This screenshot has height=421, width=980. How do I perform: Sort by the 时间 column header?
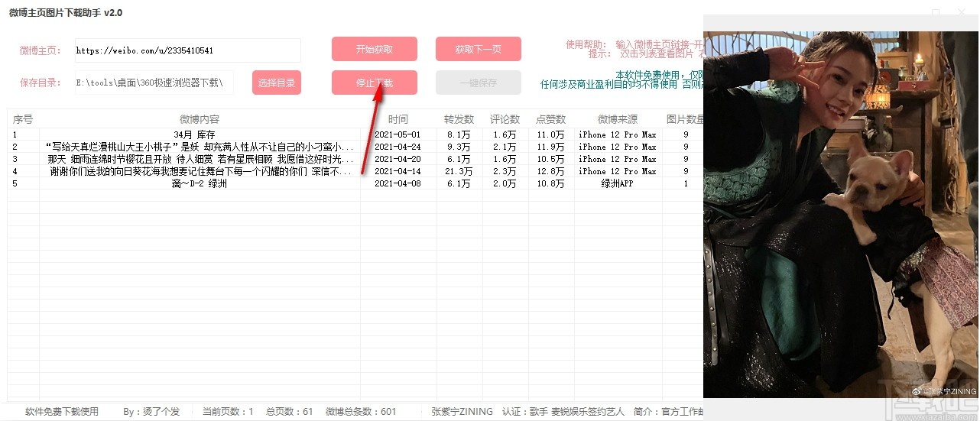tap(398, 119)
